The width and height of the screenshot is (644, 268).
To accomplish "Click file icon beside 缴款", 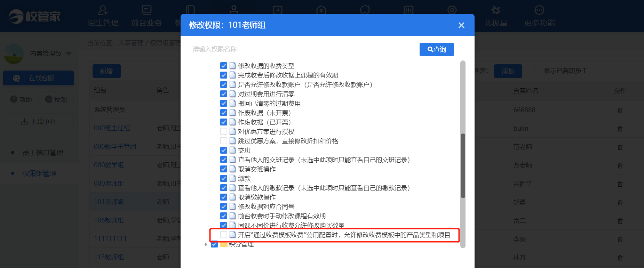I will pyautogui.click(x=233, y=178).
